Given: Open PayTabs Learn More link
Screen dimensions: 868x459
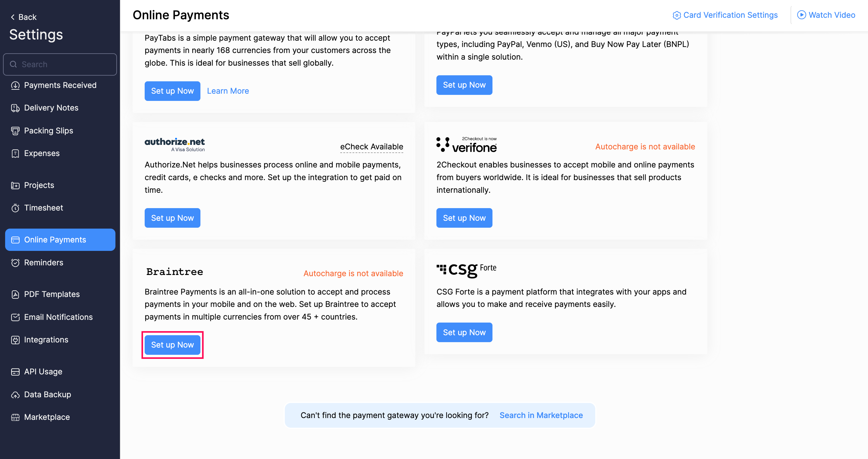Looking at the screenshot, I should click(228, 91).
